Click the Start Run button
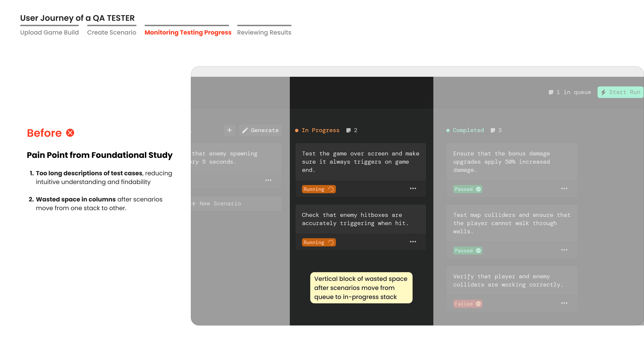644x362 pixels. tap(620, 92)
